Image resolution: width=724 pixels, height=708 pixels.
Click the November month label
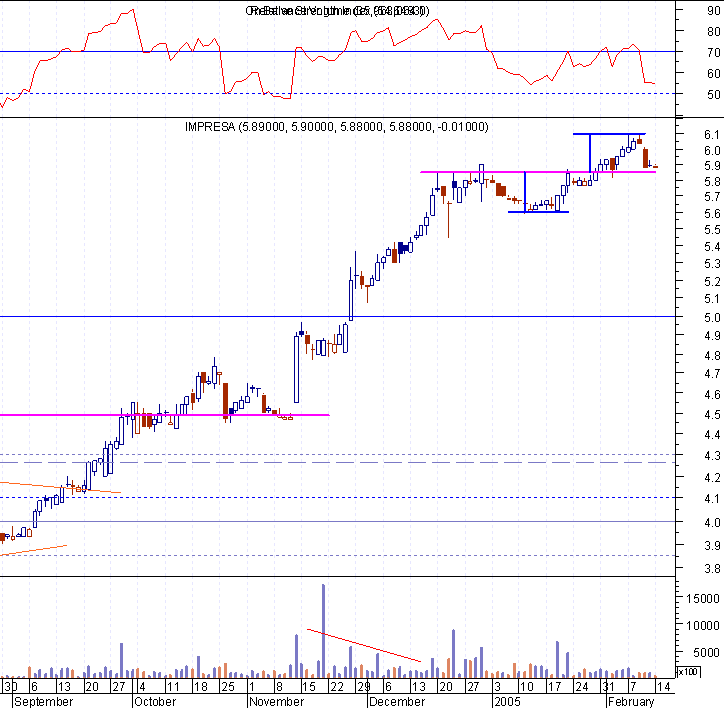pos(277,702)
